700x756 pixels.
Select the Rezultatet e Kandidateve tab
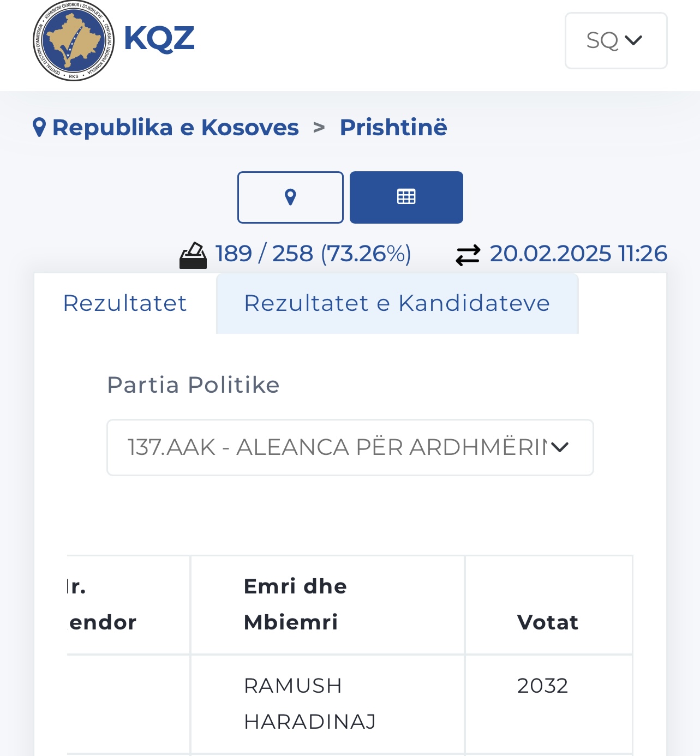[397, 303]
